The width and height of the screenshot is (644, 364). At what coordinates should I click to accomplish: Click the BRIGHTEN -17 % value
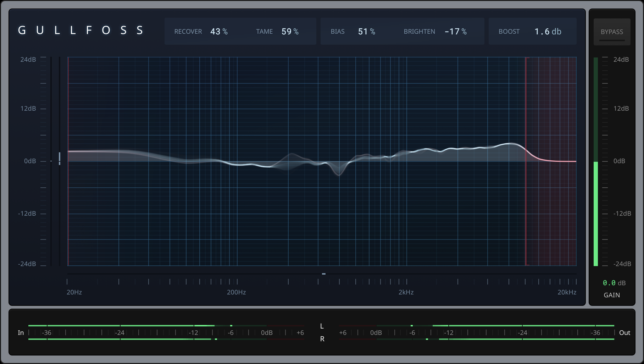point(456,32)
